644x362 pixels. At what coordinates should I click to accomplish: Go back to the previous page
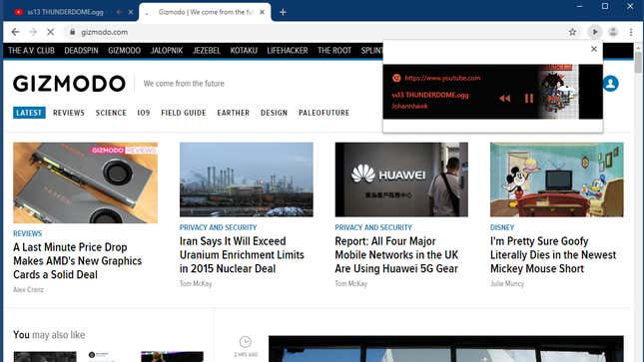pos(16,32)
